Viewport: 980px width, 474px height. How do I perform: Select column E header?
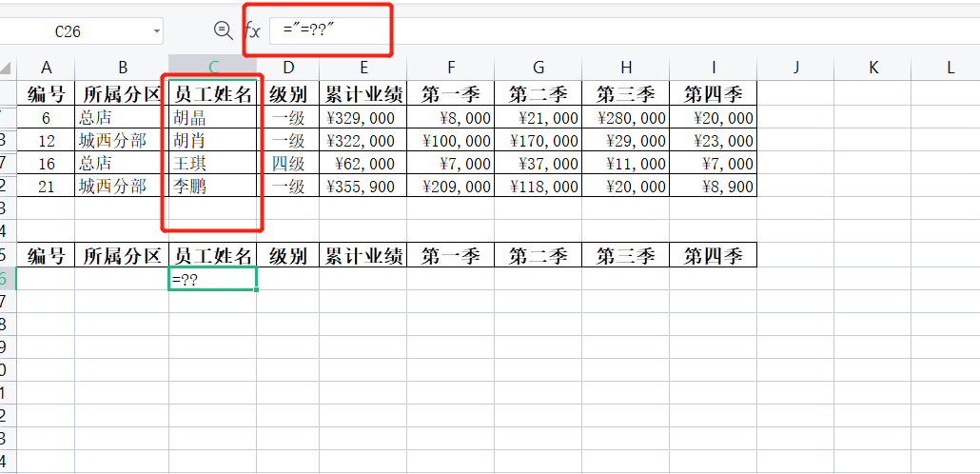(x=363, y=68)
